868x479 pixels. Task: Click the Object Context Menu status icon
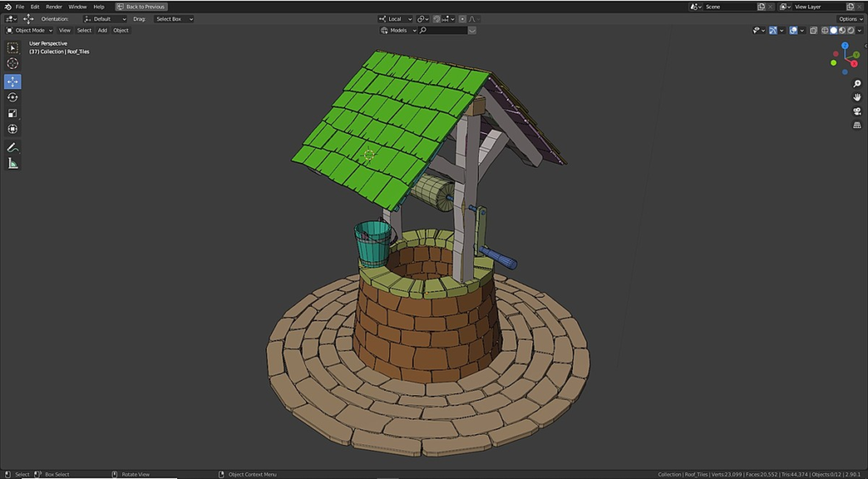pyautogui.click(x=221, y=475)
